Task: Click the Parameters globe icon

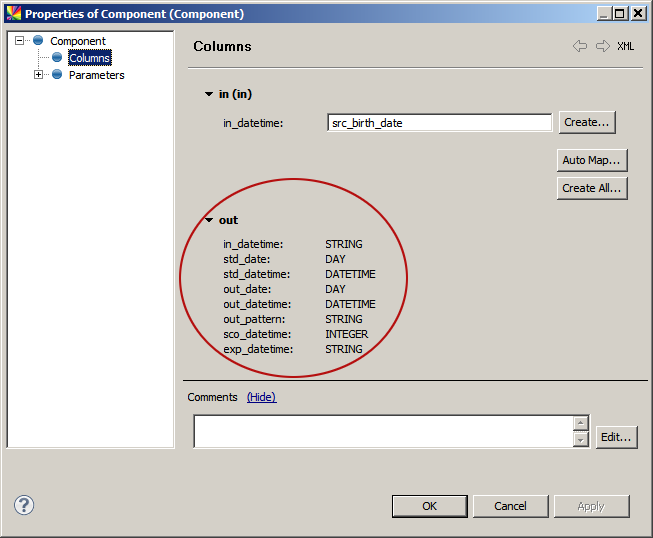Action: tap(57, 75)
